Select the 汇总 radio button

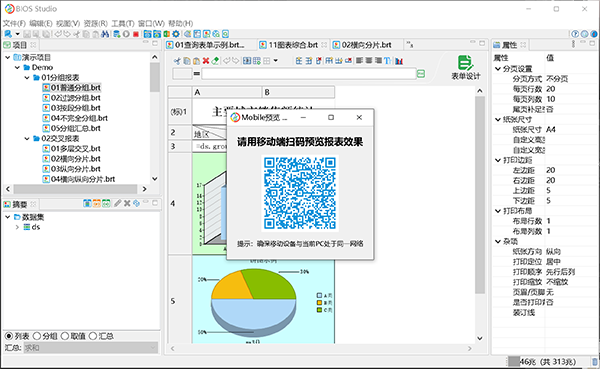pyautogui.click(x=93, y=336)
